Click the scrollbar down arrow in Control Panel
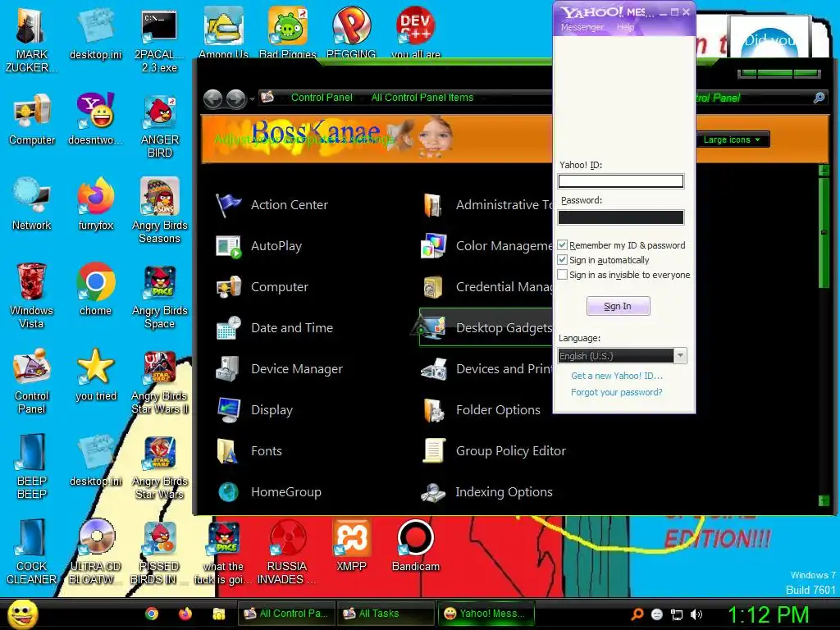The width and height of the screenshot is (840, 630). tap(824, 501)
